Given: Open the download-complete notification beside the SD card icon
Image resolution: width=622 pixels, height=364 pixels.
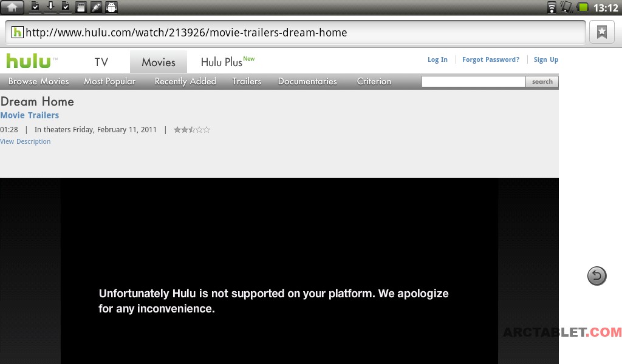Looking at the screenshot, I should point(66,7).
